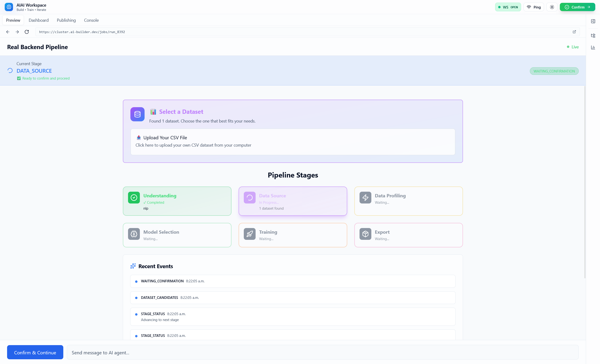Click the browser forward arrow

click(17, 32)
